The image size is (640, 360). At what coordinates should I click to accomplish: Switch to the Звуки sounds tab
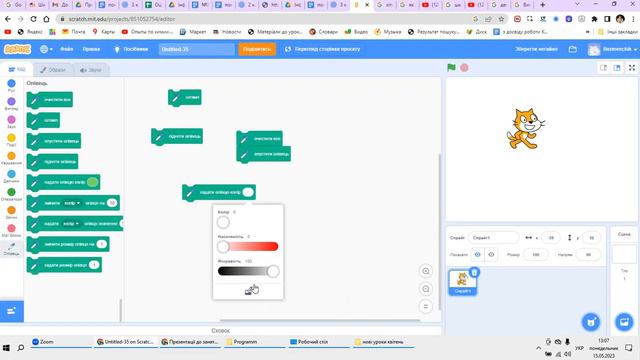point(91,70)
